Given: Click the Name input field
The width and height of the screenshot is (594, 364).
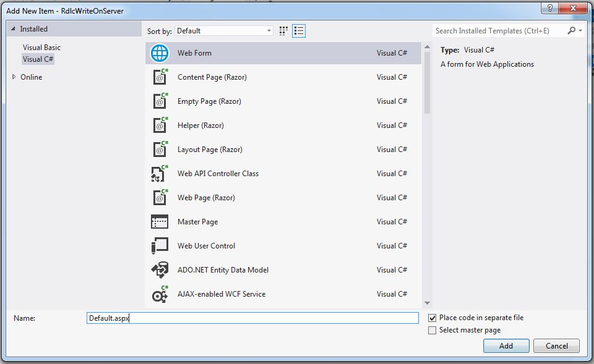Looking at the screenshot, I should tap(252, 318).
